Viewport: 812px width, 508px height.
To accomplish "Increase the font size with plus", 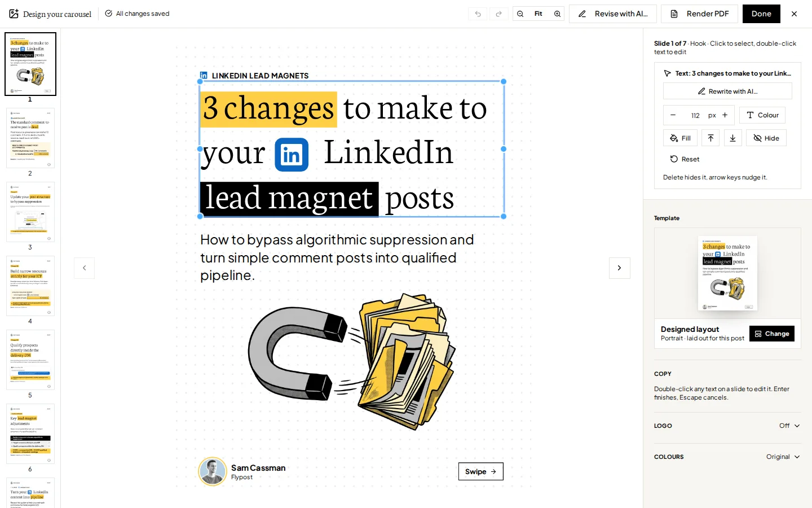I will (725, 115).
